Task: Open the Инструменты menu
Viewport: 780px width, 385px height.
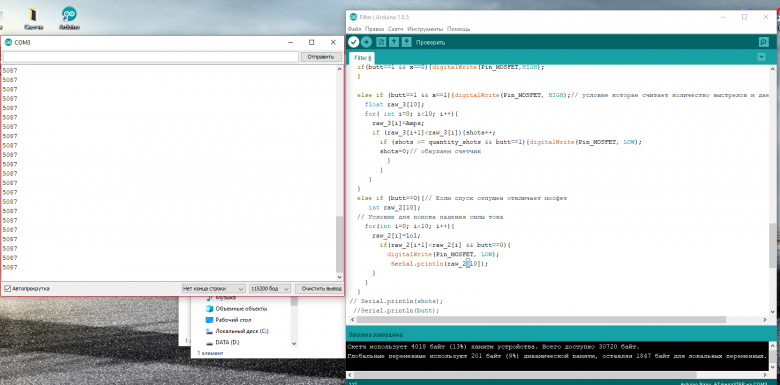Action: pos(425,29)
